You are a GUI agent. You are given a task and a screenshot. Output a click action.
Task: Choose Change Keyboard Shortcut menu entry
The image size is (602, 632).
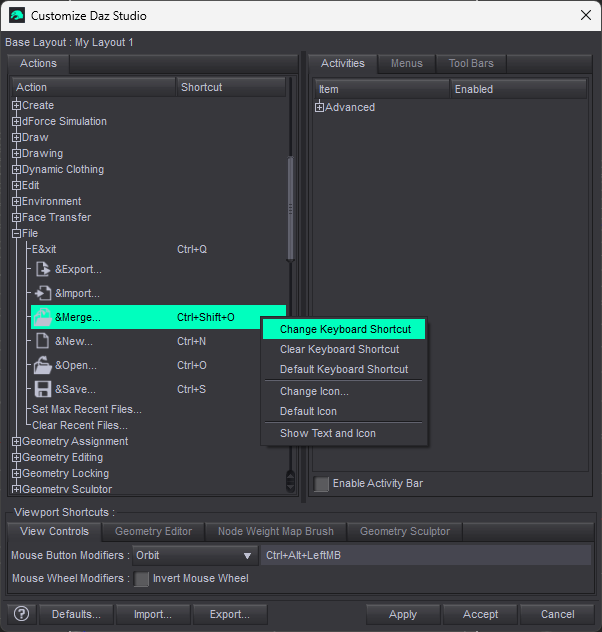pos(345,329)
